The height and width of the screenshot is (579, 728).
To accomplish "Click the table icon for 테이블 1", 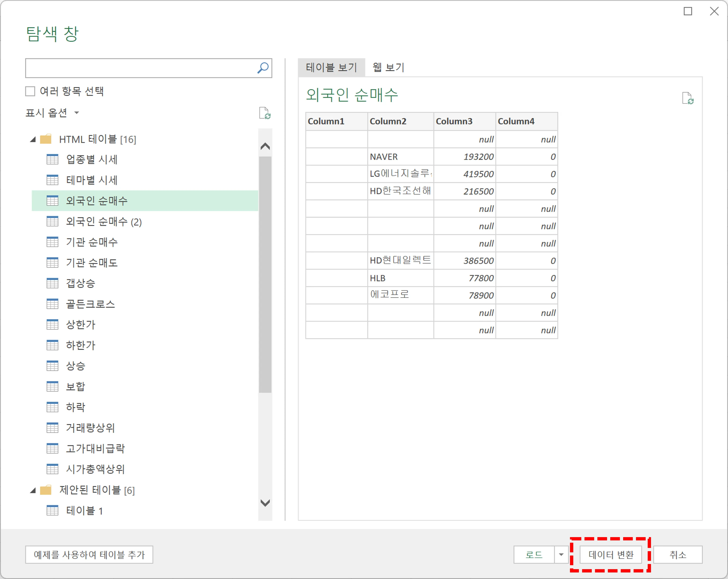I will tap(52, 510).
